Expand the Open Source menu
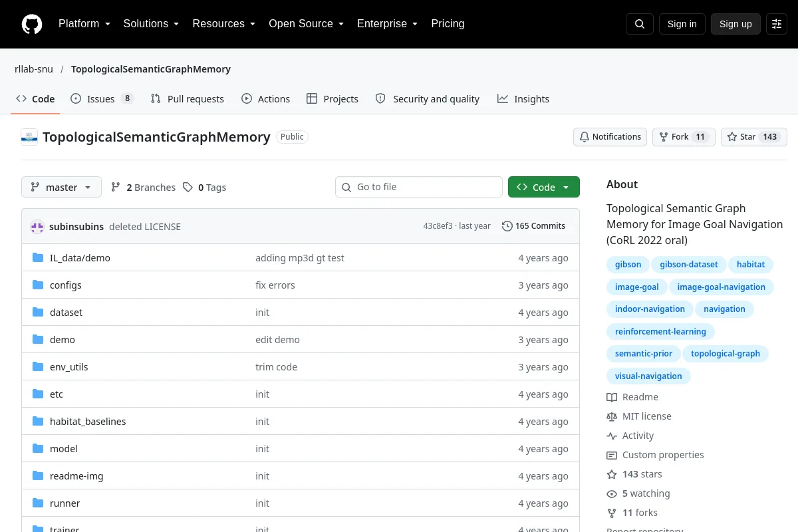The width and height of the screenshot is (798, 532). point(306,24)
